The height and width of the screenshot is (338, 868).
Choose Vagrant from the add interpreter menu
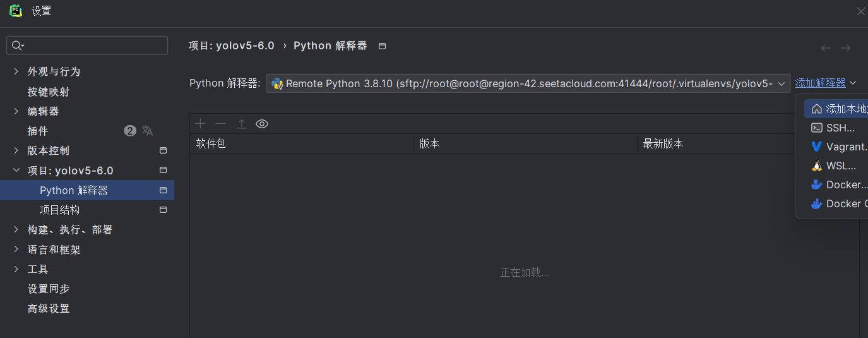(x=836, y=147)
